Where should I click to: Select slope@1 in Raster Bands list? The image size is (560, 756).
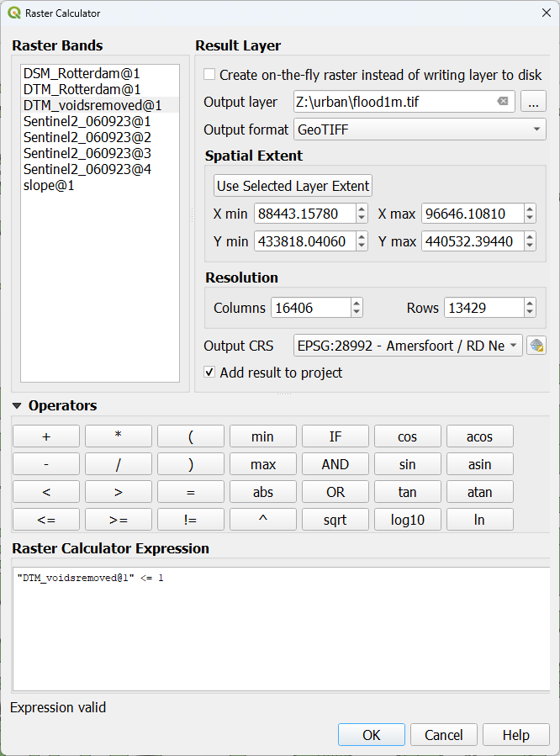[49, 185]
